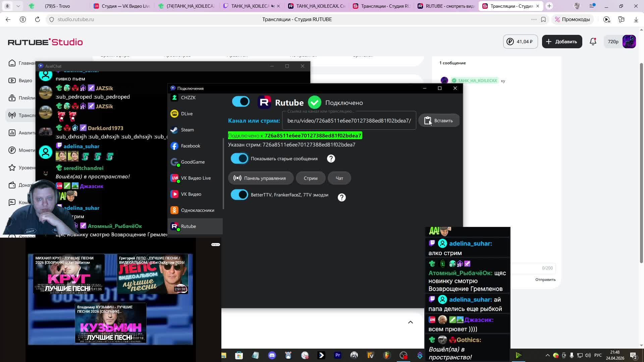The image size is (644, 362).
Task: Click the browser bookmark icon
Action: pyautogui.click(x=543, y=19)
